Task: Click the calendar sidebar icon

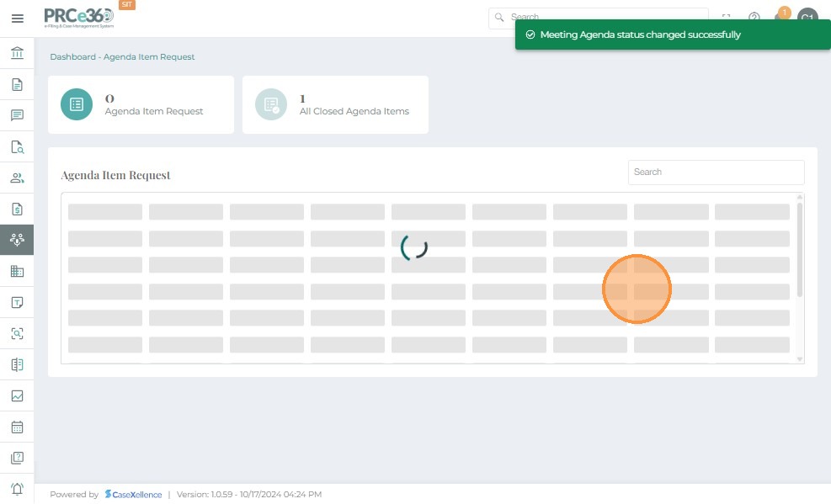Action: point(17,427)
